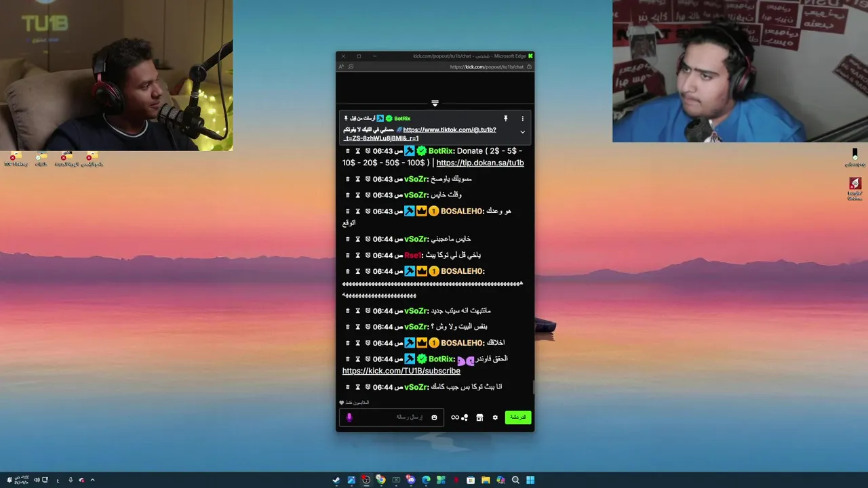
Task: Expand the pinned message chevron
Action: pos(522,132)
